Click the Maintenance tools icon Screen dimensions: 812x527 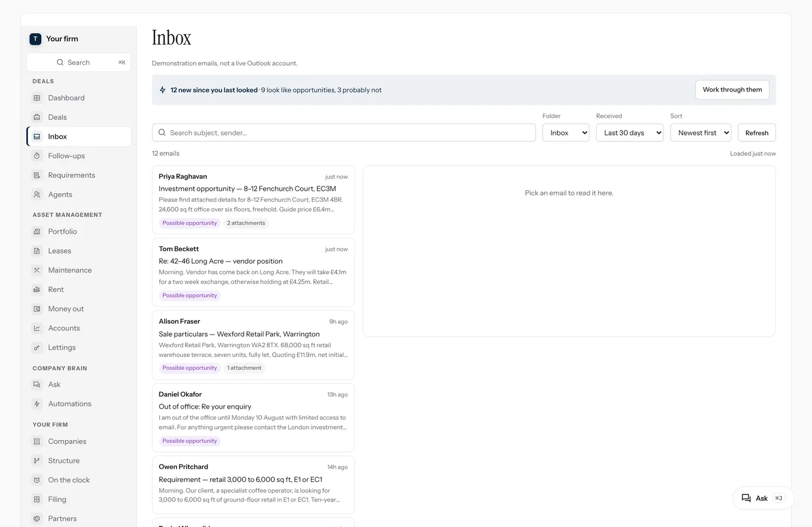click(x=37, y=270)
